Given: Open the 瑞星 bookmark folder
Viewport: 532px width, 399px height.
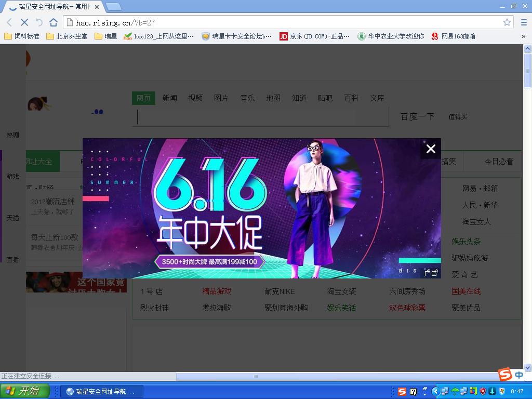Looking at the screenshot, I should click(x=106, y=36).
